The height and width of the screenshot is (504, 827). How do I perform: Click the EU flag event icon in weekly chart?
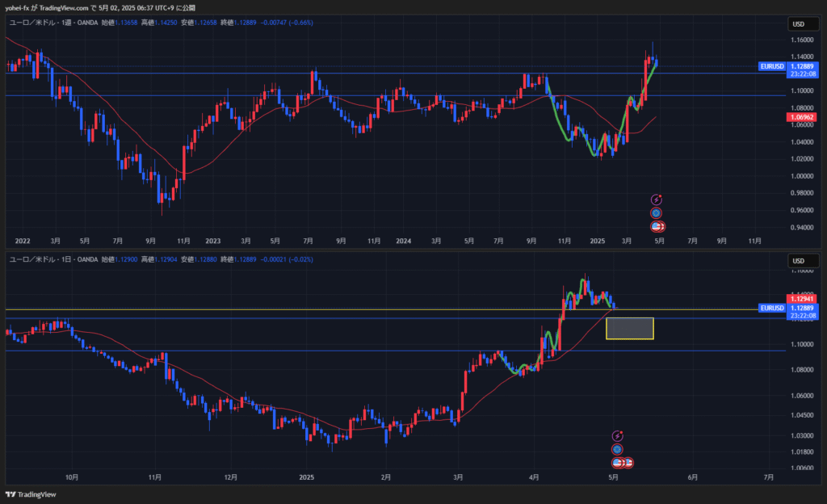(x=656, y=213)
